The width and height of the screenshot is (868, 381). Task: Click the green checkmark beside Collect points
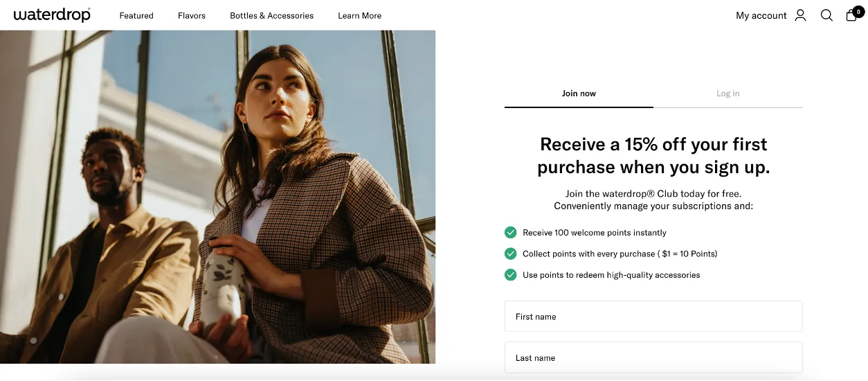(x=511, y=254)
